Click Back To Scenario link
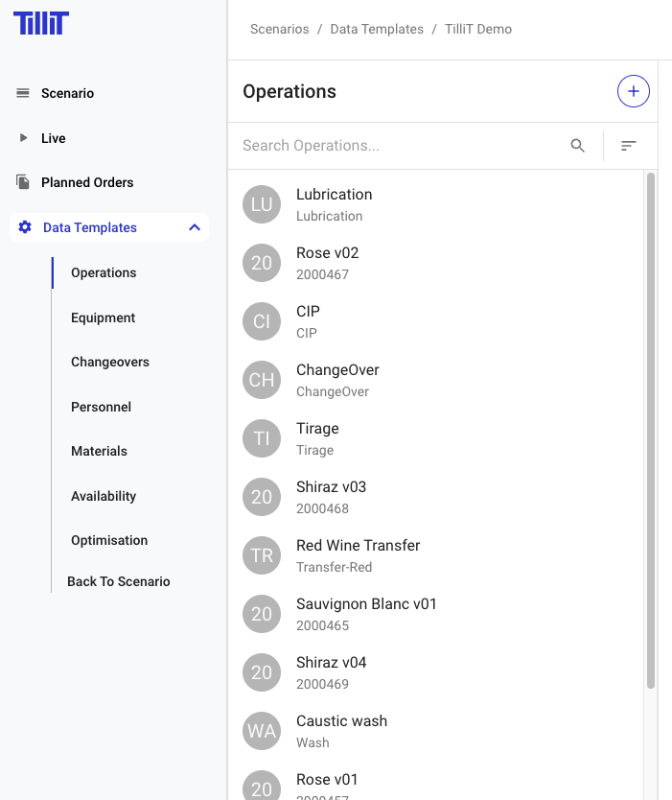 pyautogui.click(x=118, y=581)
